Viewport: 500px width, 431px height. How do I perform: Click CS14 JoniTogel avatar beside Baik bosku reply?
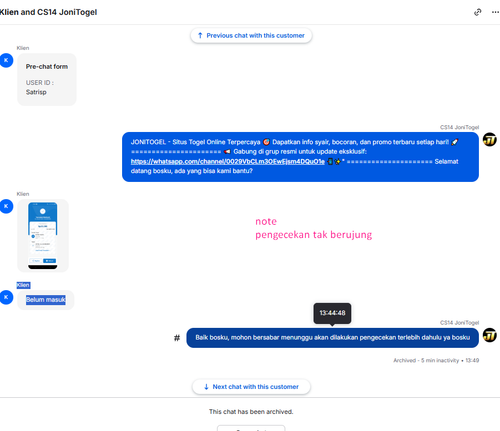pos(490,335)
